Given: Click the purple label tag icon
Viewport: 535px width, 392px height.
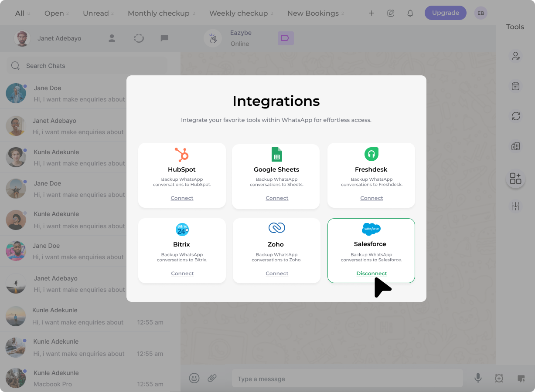Looking at the screenshot, I should pos(286,38).
